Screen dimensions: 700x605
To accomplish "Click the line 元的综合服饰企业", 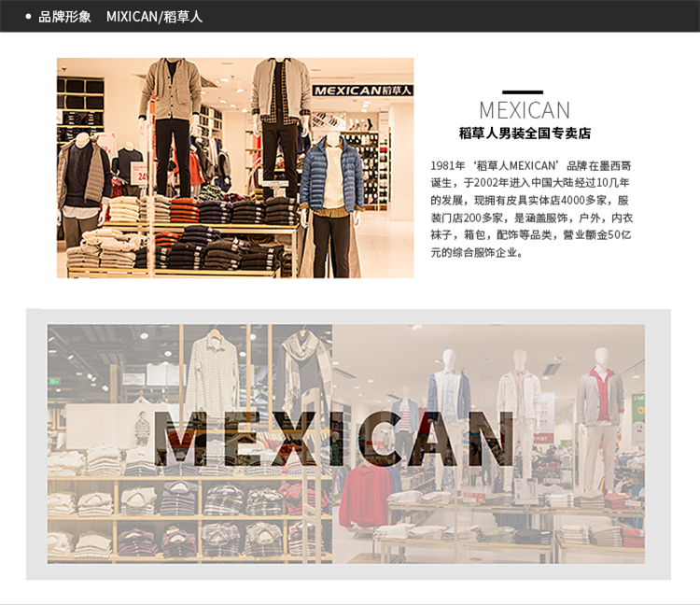I will point(476,253).
